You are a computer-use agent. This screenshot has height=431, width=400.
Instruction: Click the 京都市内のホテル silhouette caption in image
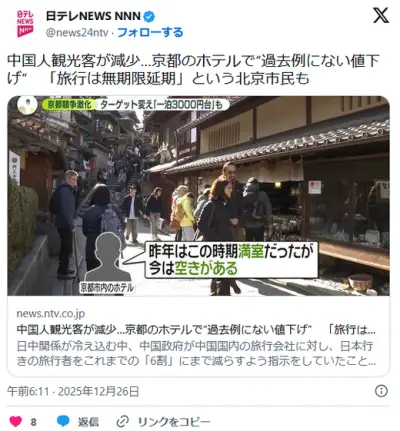point(107,288)
